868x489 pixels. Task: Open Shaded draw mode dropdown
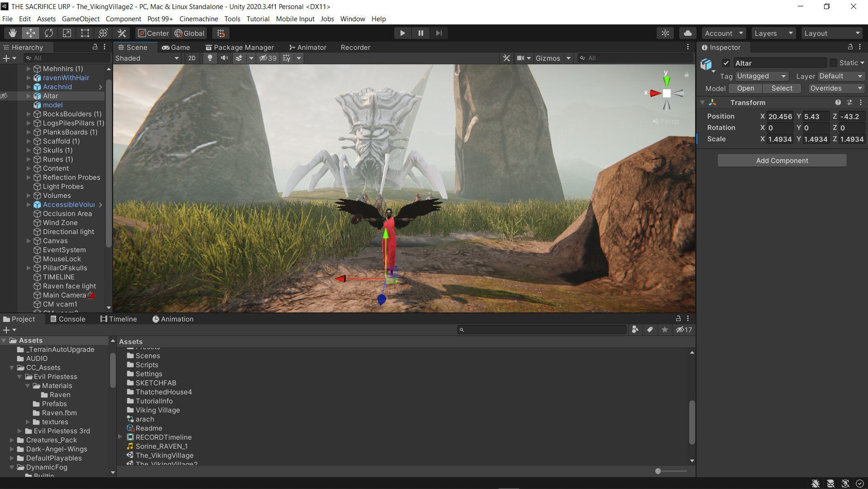click(147, 58)
